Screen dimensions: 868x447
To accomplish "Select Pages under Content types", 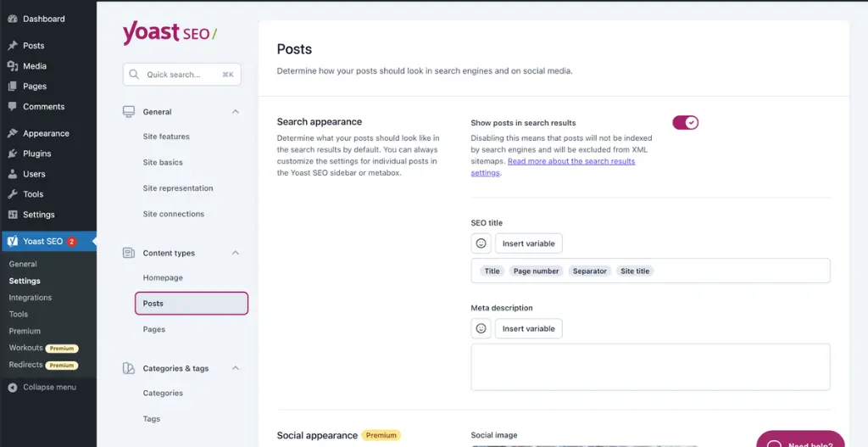I will [154, 329].
